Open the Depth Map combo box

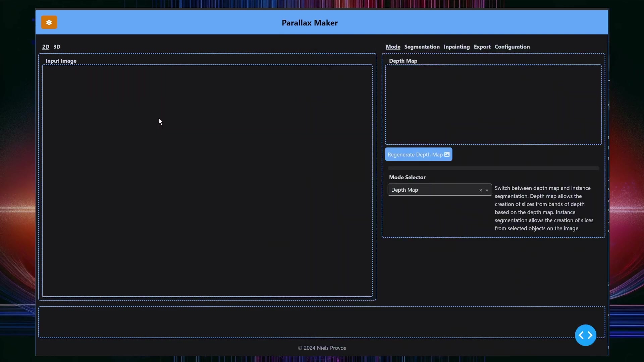click(440, 190)
